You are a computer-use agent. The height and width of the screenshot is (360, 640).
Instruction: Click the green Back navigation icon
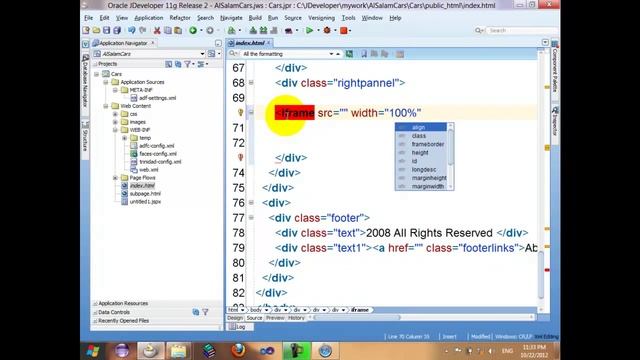[193, 30]
